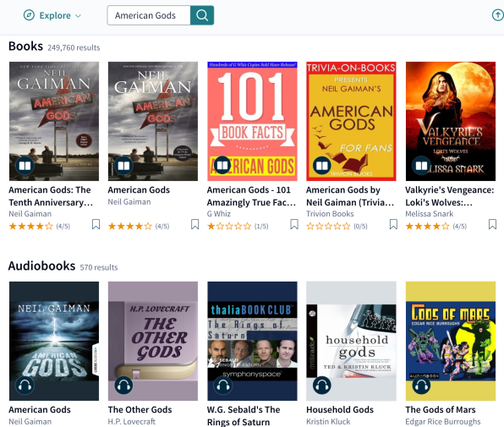
Task: Open The Other Gods audiobook cover
Action: (153, 341)
